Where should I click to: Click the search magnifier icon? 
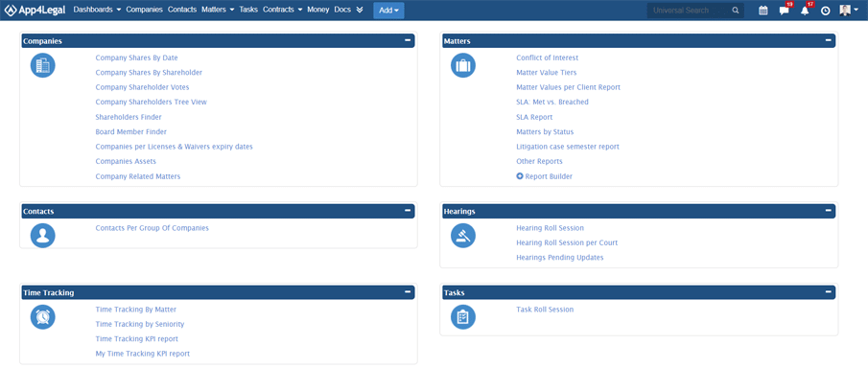(736, 11)
